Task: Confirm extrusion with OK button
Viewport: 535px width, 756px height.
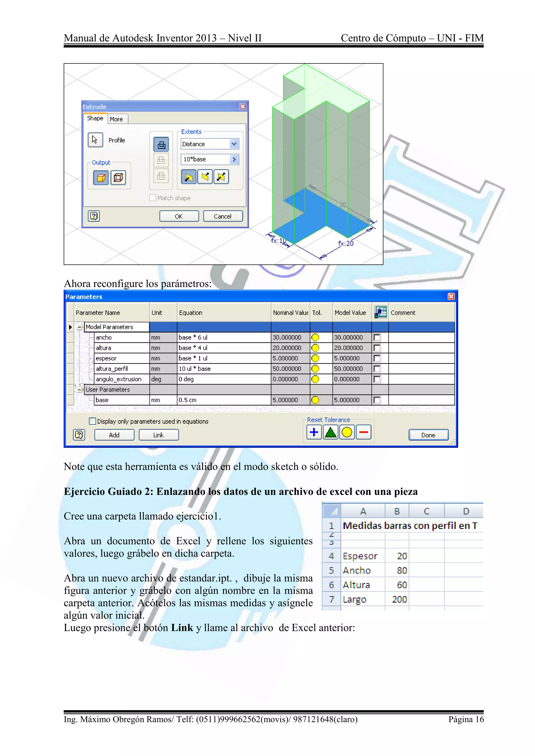Action: tap(179, 216)
